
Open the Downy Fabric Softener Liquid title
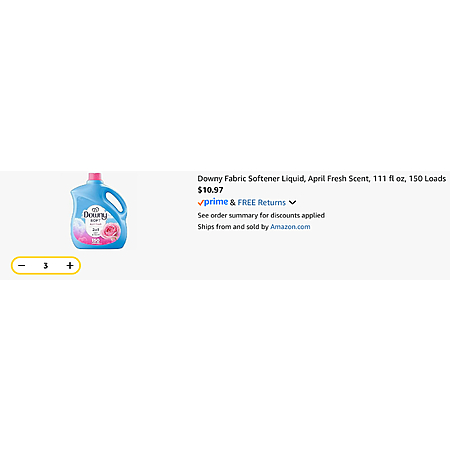tap(321, 179)
